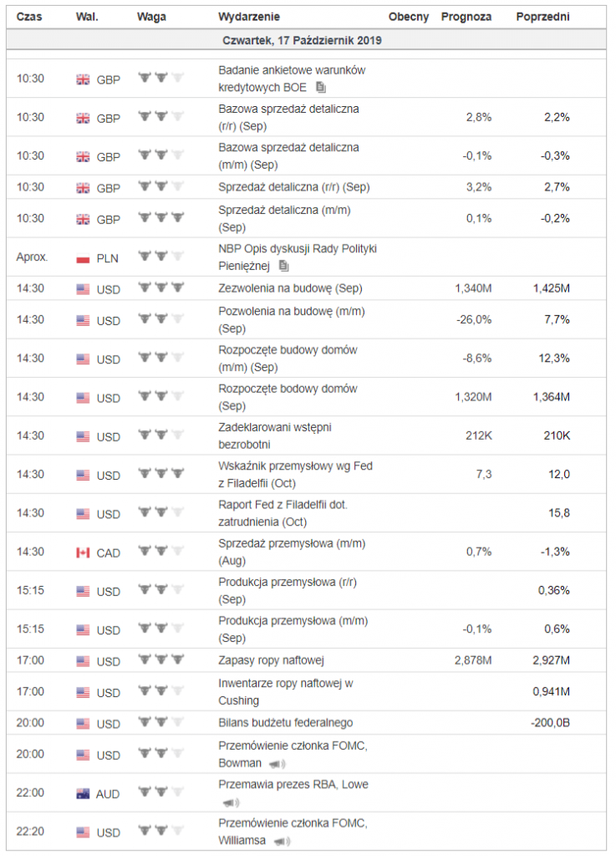Open Wskaźnik przemysłowy wg Fed z Filadelfii event

[295, 475]
